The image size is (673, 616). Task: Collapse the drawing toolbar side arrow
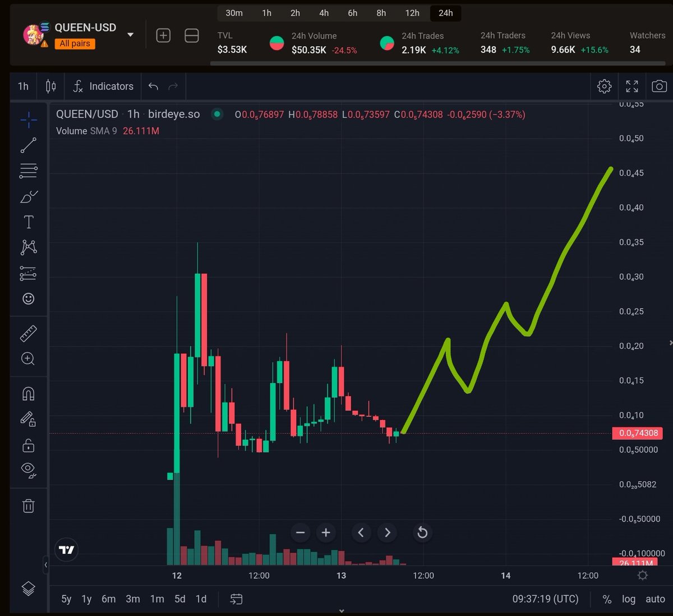tap(45, 565)
